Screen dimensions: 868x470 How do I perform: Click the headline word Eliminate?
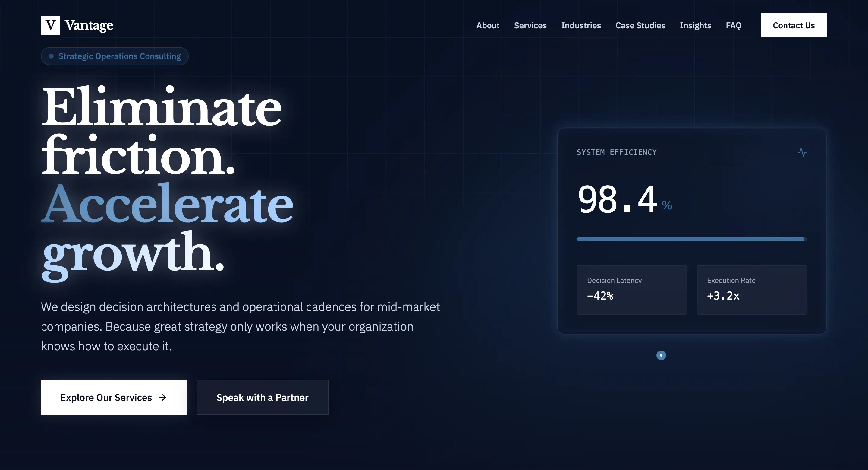[162, 106]
